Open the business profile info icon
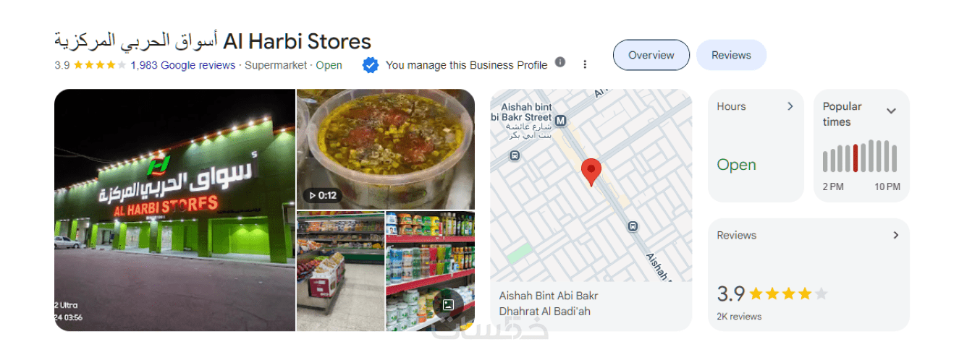Screen dimensions: 980x347 click(x=560, y=62)
